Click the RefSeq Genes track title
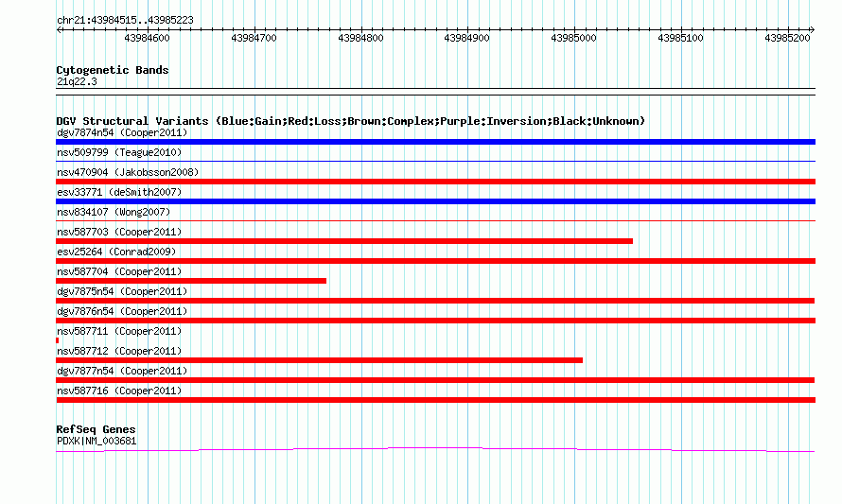This screenshot has height=504, width=842. [96, 429]
